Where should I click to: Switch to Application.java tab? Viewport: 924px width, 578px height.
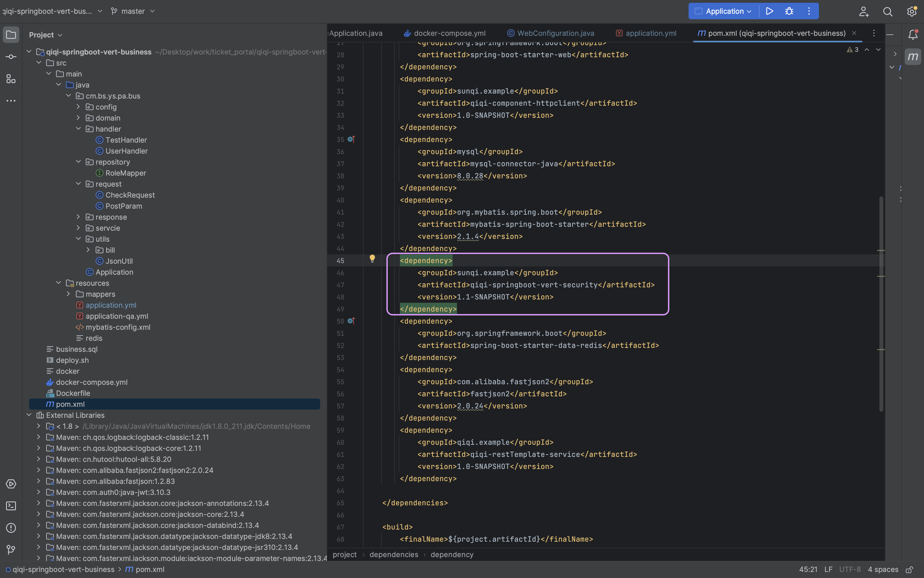coord(355,33)
